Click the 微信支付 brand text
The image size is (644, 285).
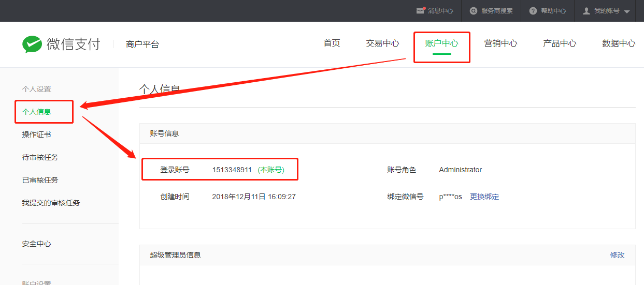click(x=73, y=44)
